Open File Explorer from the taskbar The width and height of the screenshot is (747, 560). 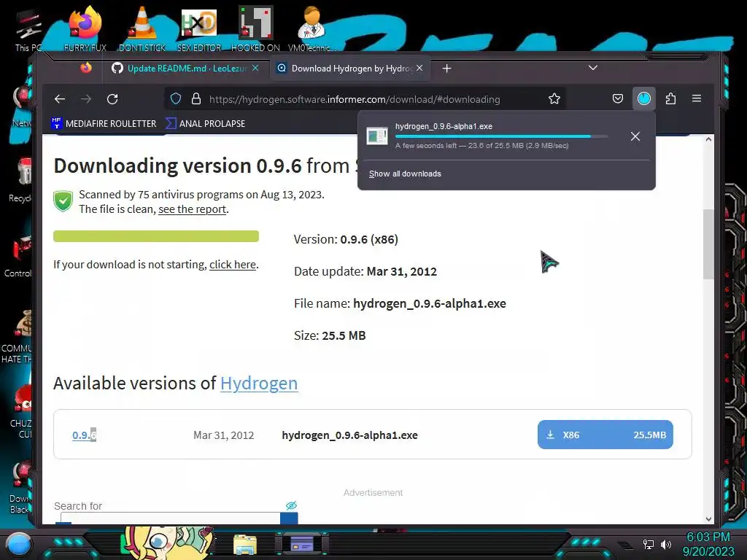pyautogui.click(x=245, y=544)
